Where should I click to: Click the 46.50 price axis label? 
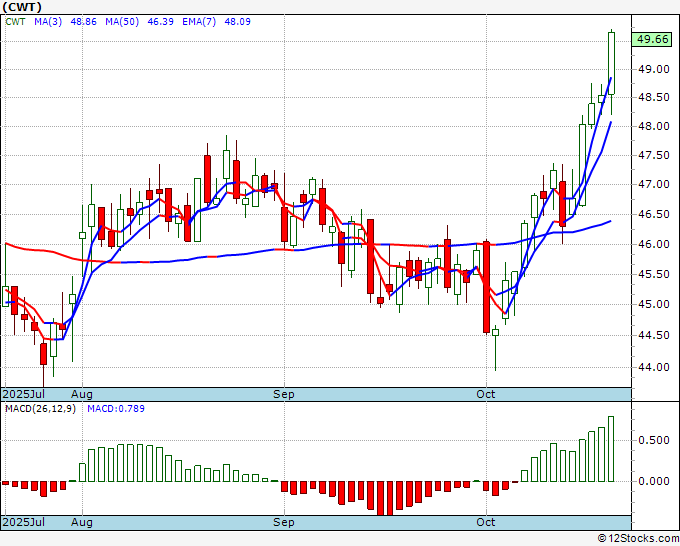653,214
